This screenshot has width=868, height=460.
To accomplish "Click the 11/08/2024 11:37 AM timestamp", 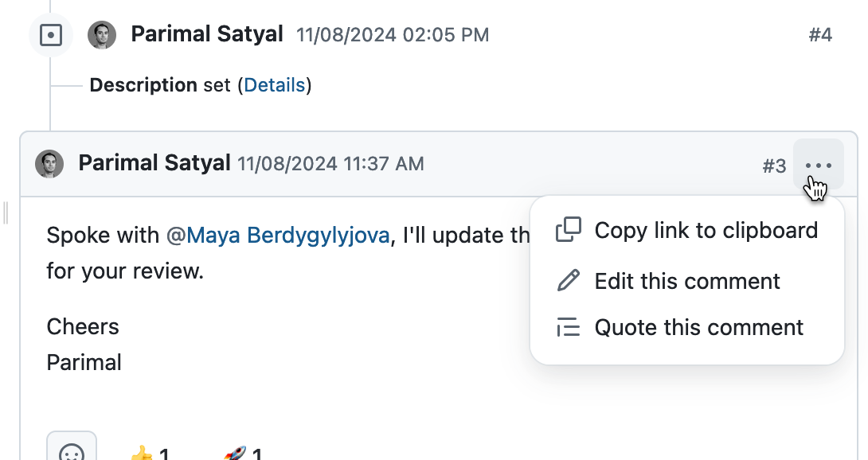I will (x=330, y=164).
